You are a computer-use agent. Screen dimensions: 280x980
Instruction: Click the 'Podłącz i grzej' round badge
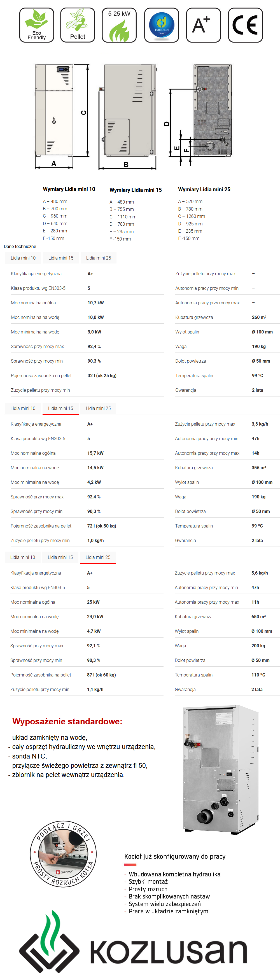63,854
